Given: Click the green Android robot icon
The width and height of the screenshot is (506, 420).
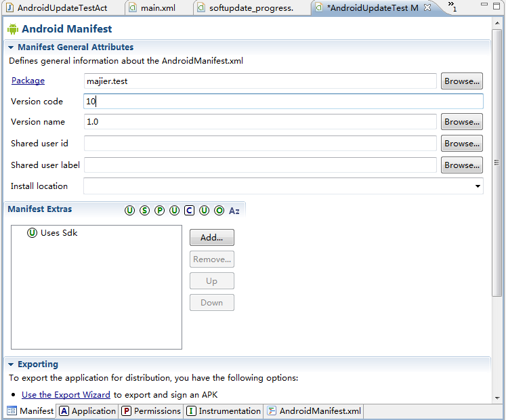Looking at the screenshot, I should tap(13, 29).
